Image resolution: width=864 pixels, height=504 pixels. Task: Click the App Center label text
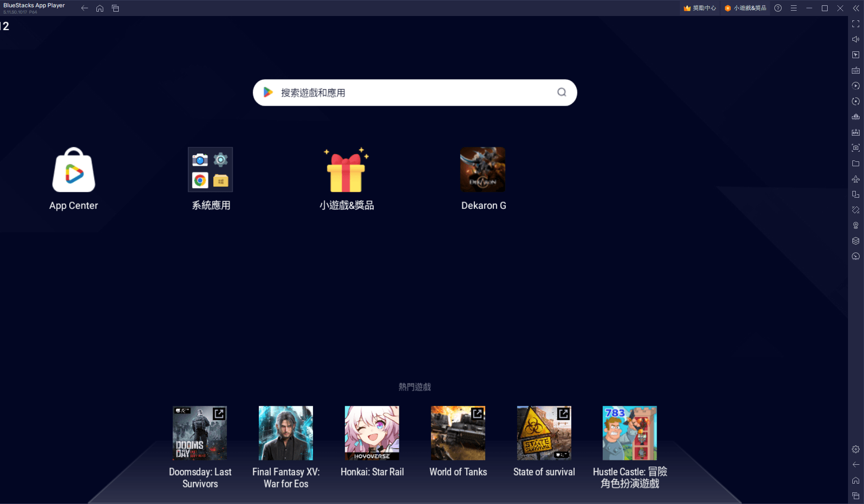[74, 205]
